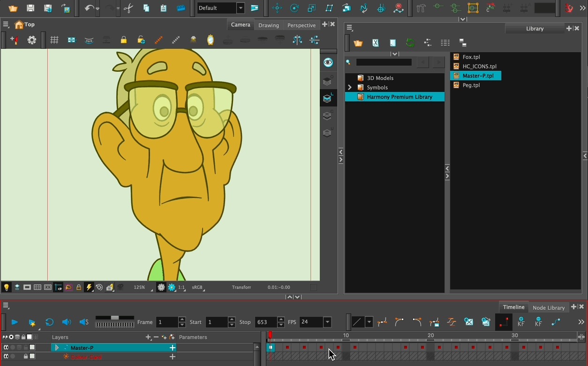Screen dimensions: 588x366
Task: Open the FPS dropdown arrow
Action: [x=327, y=322]
